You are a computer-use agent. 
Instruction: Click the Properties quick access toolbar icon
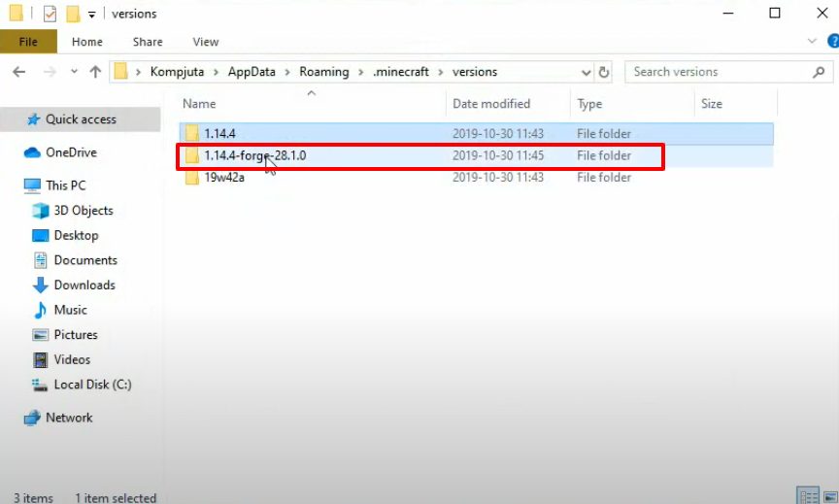pyautogui.click(x=50, y=14)
